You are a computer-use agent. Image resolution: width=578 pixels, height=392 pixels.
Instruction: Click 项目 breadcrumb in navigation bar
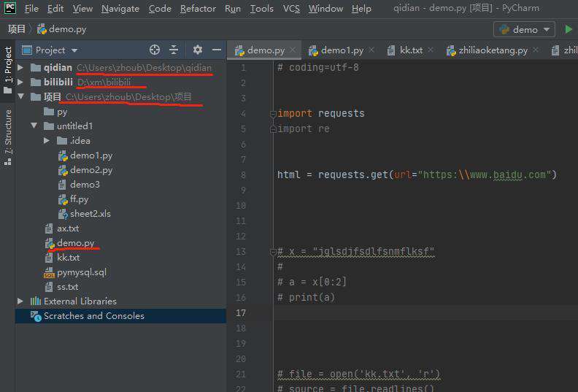point(17,29)
